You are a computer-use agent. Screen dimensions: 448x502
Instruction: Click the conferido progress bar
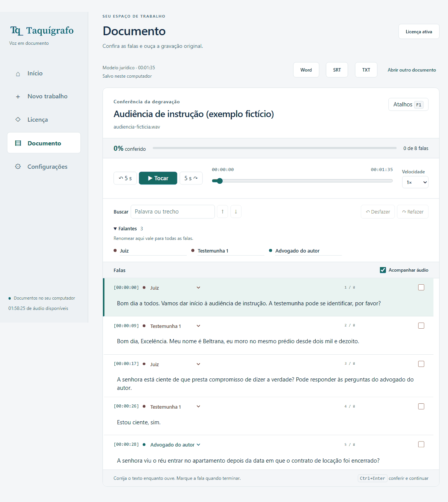point(275,148)
